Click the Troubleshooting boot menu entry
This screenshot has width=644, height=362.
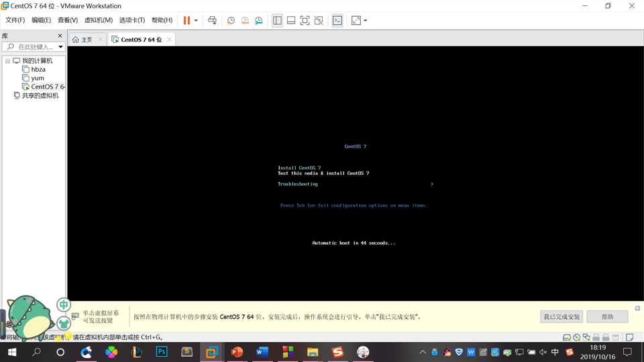coord(297,184)
